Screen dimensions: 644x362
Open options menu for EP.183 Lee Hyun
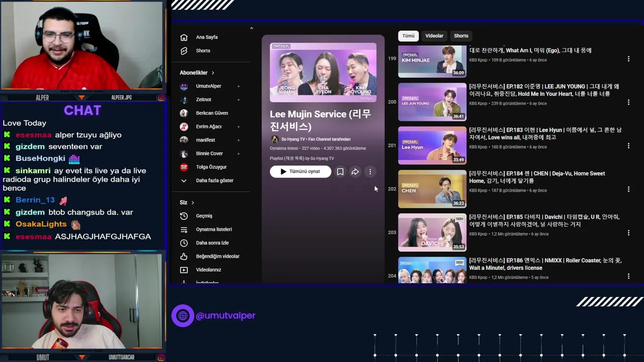click(x=628, y=146)
